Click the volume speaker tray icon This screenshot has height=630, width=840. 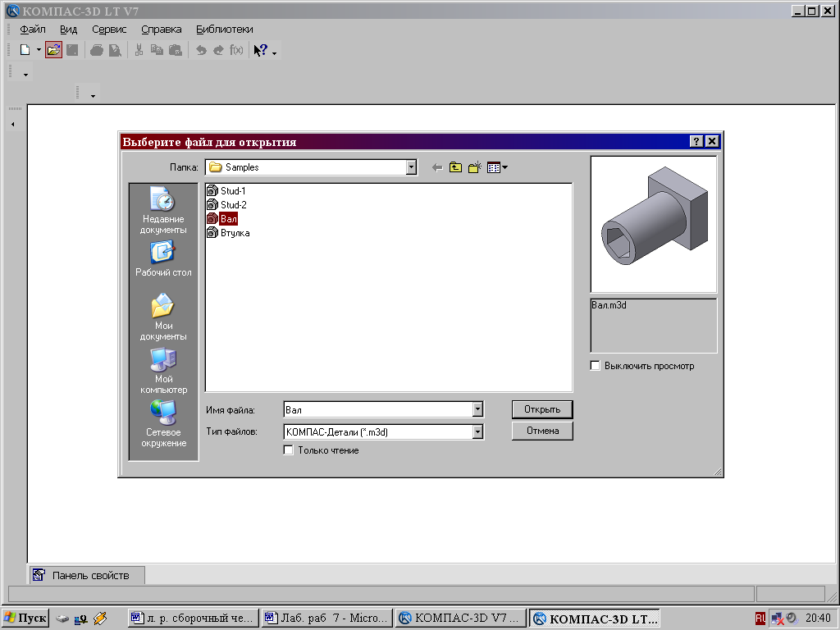click(x=792, y=619)
